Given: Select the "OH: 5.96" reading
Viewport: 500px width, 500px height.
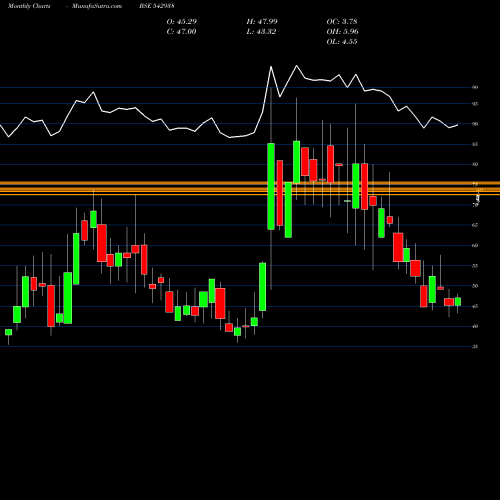Looking at the screenshot, I should (342, 31).
